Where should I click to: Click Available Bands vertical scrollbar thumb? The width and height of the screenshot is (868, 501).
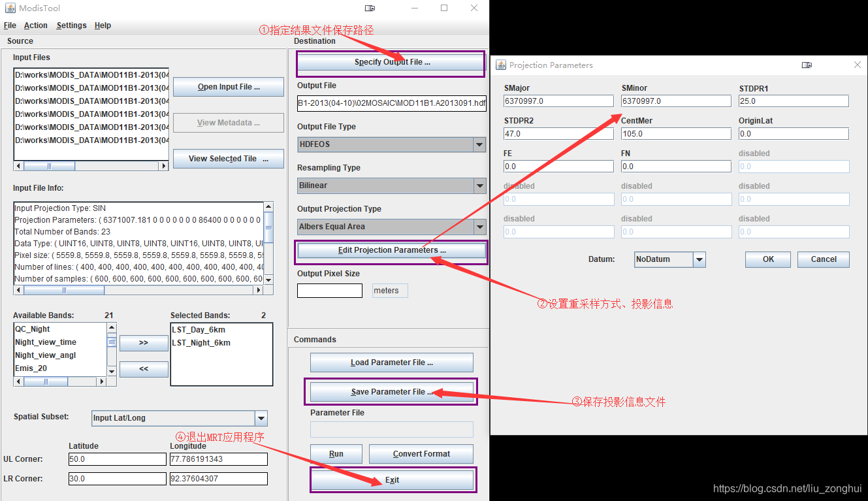(x=112, y=341)
